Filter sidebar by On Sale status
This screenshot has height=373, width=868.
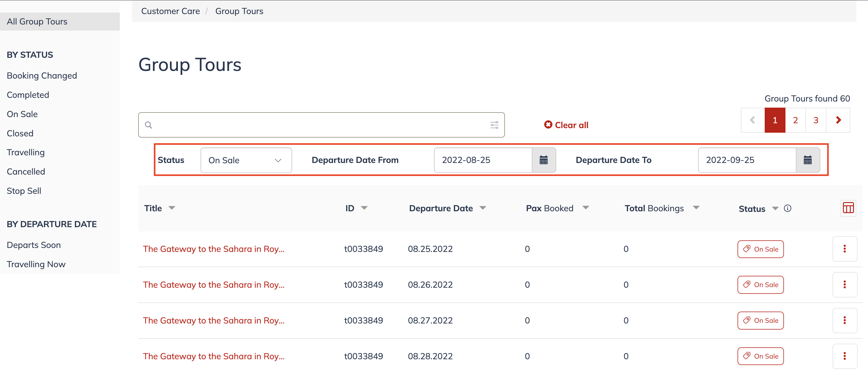[x=22, y=114]
